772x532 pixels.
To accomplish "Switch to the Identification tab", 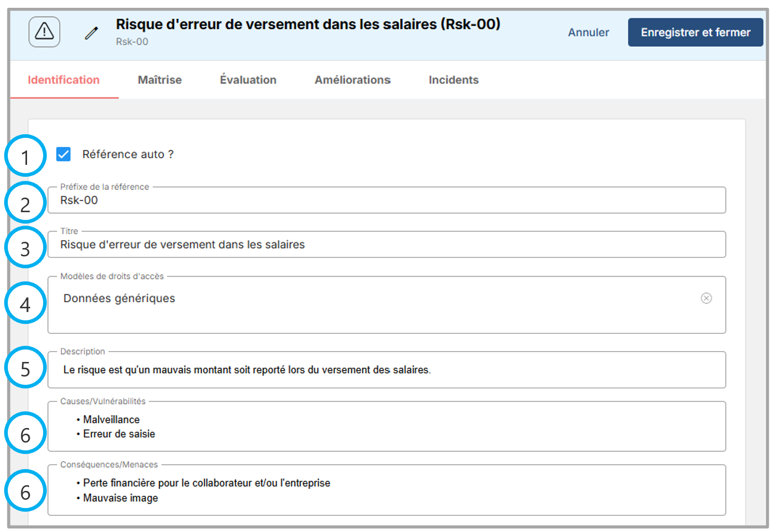I will point(63,80).
